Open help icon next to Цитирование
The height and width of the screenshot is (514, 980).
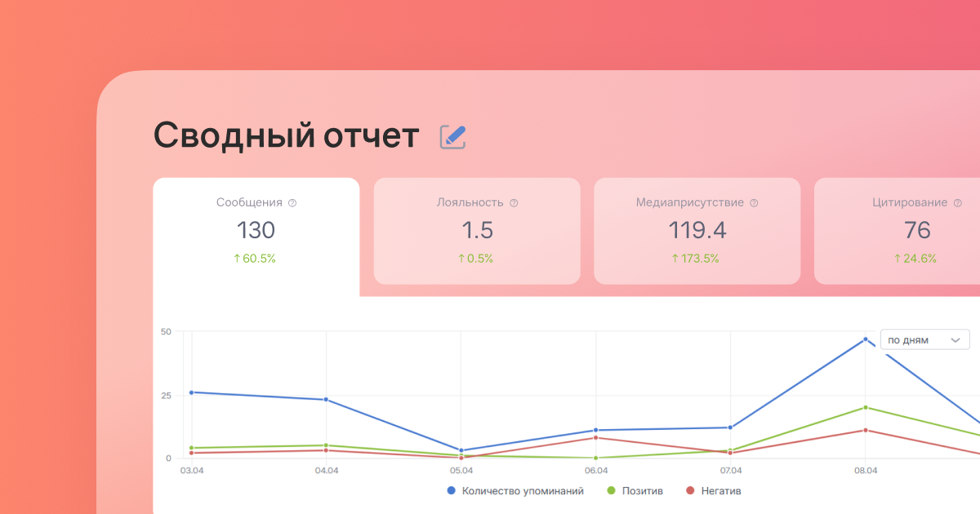click(958, 203)
